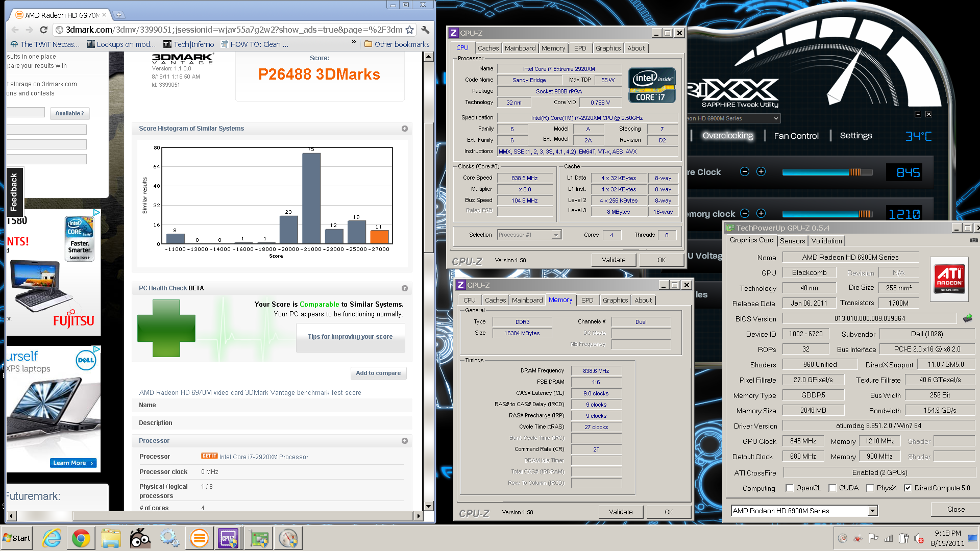Open Validation tab in GPU-Z
This screenshot has width=980, height=551.
click(826, 241)
